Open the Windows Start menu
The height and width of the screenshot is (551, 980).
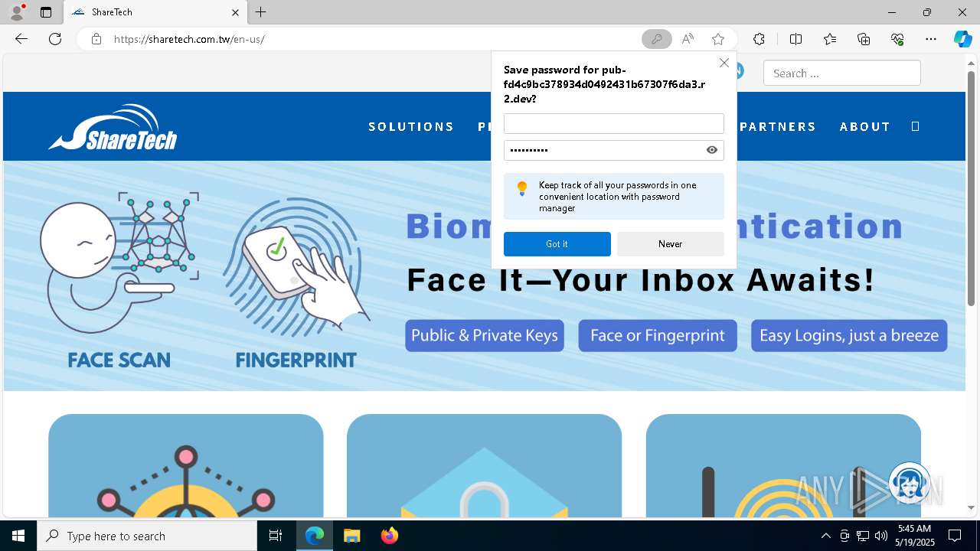coord(18,536)
